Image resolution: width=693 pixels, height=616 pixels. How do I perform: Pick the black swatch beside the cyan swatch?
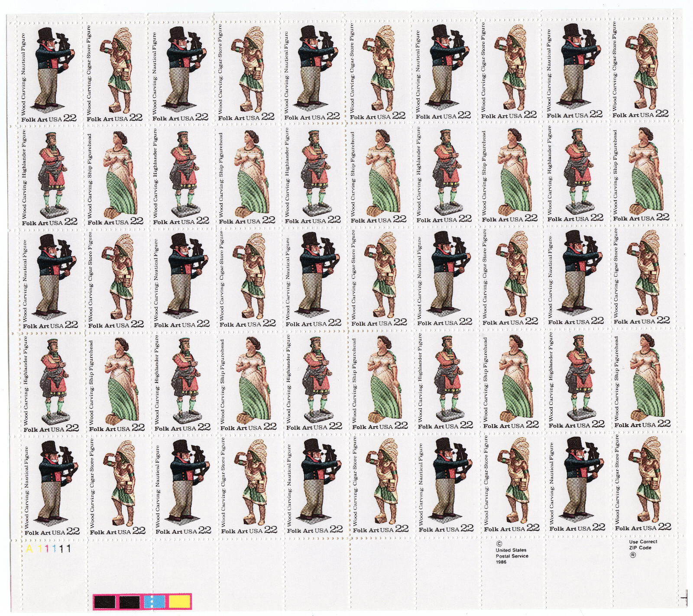130,602
